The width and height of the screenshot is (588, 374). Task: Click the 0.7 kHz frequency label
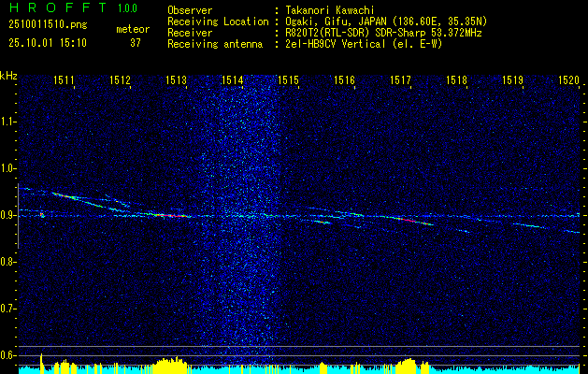7,309
